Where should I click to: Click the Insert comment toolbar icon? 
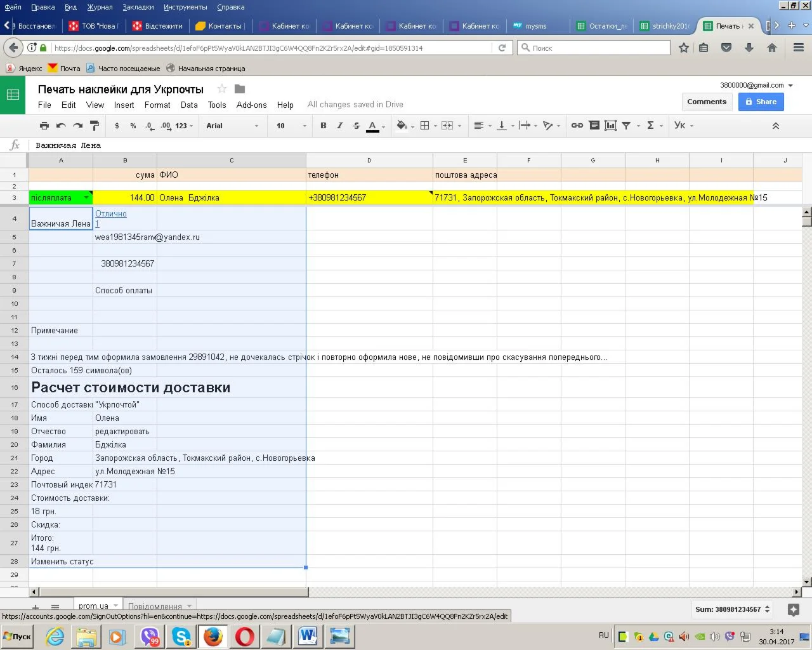tap(594, 126)
